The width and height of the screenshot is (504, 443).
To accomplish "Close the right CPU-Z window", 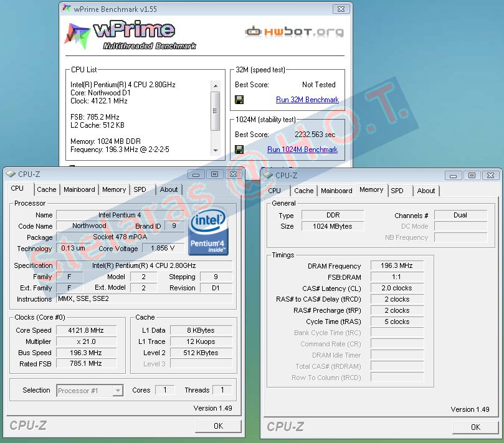I will point(490,176).
